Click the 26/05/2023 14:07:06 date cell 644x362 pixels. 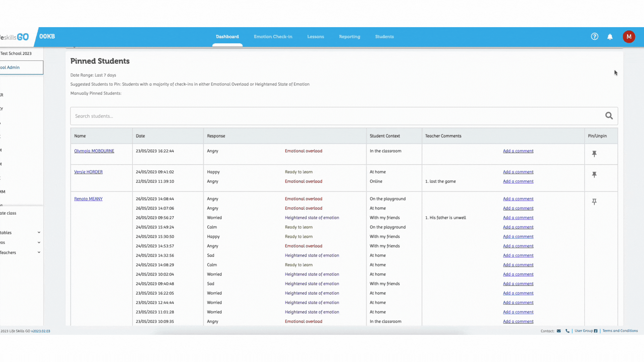[x=155, y=208]
